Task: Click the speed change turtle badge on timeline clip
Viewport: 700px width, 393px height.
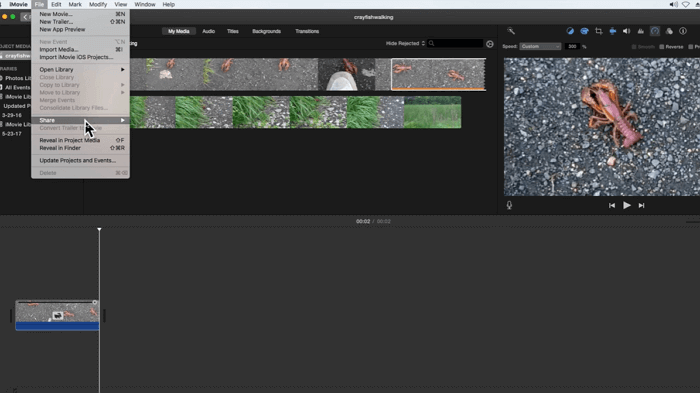Action: click(x=58, y=316)
